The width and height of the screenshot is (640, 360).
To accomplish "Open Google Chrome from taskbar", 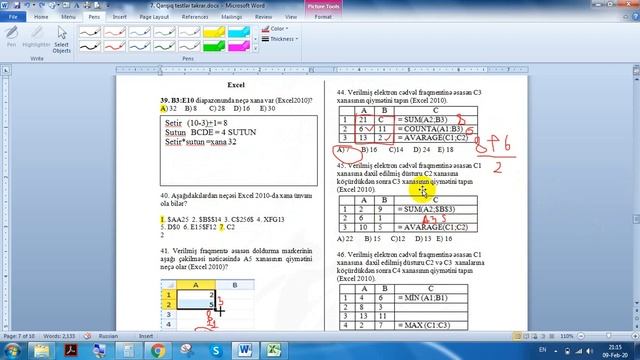I will point(158,350).
